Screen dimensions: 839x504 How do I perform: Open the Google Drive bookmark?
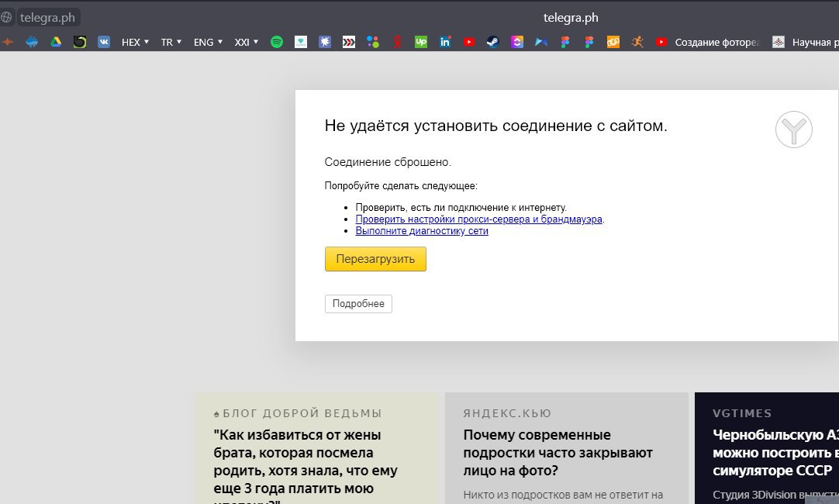pos(56,42)
